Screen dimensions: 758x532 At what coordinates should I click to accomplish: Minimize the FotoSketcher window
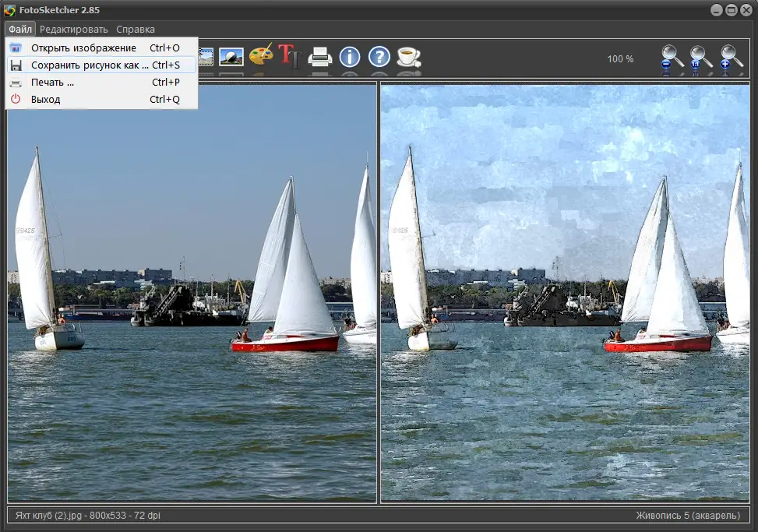[x=717, y=9]
